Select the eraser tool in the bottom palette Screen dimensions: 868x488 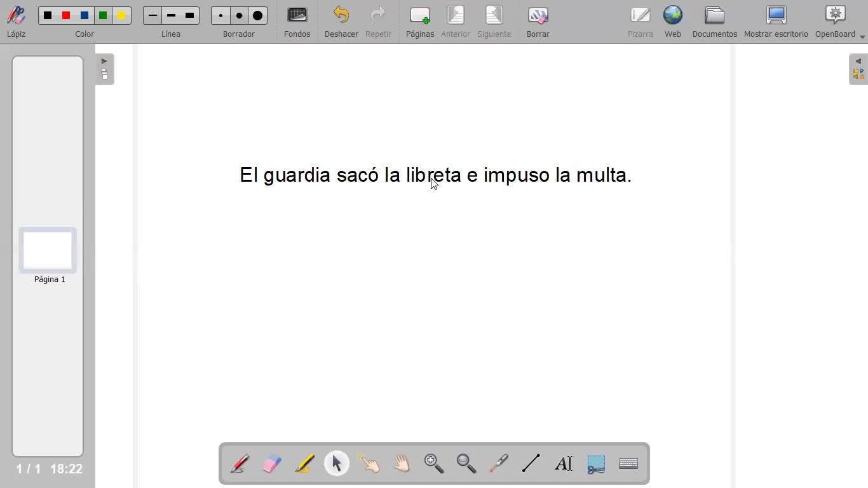pos(272,463)
